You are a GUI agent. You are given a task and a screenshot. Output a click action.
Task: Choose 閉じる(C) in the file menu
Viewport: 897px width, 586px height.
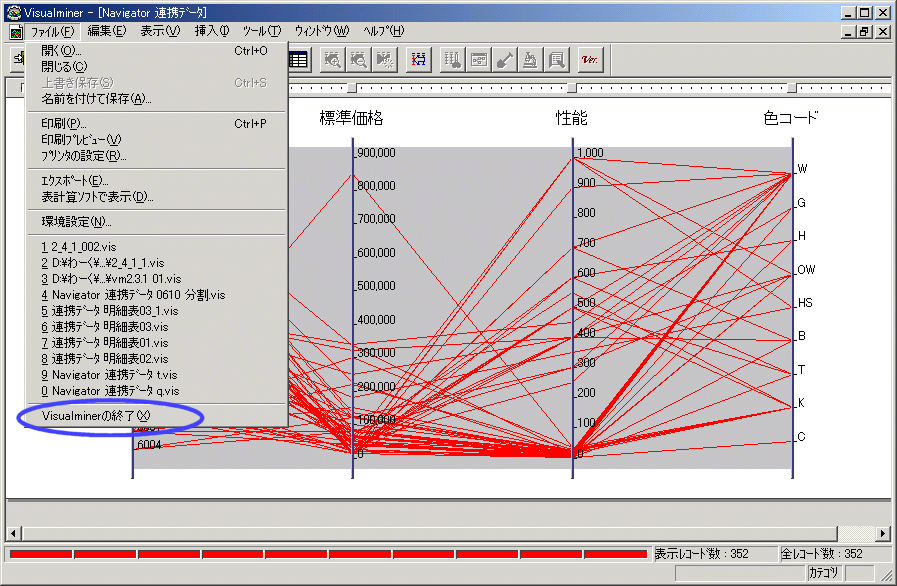tap(156, 67)
